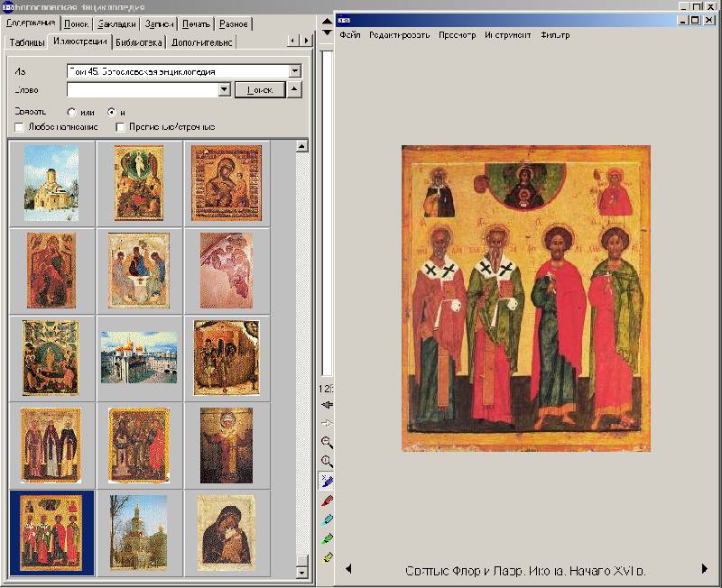722x588 pixels.
Task: Show the previous illustration with the left arrow below the icon
Action: [x=348, y=569]
